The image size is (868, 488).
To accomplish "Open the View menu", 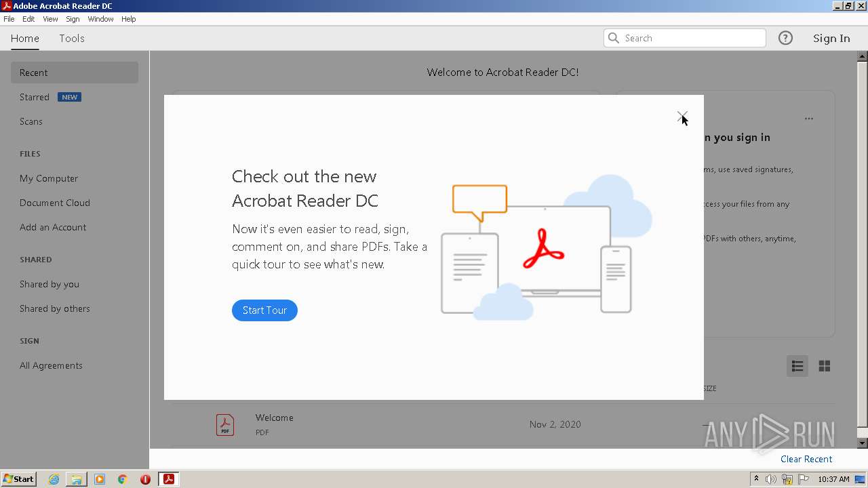I will (x=50, y=19).
